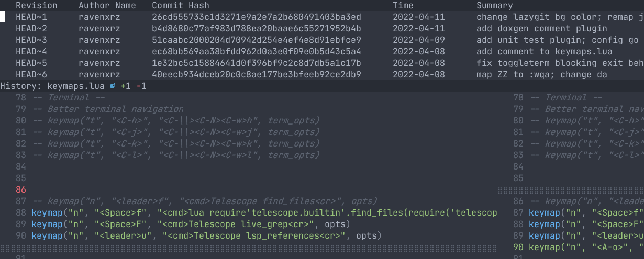The width and height of the screenshot is (644, 259).
Task: Open the HEAD~6 revision row
Action: coord(31,74)
